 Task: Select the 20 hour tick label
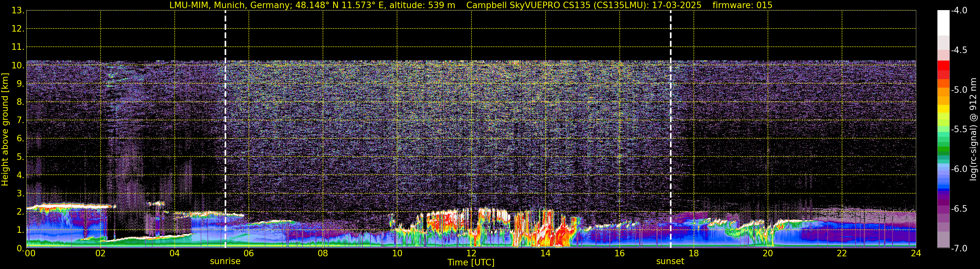768,253
